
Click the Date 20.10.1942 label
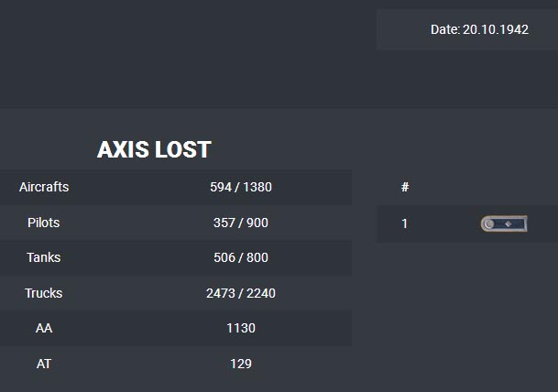coord(479,29)
